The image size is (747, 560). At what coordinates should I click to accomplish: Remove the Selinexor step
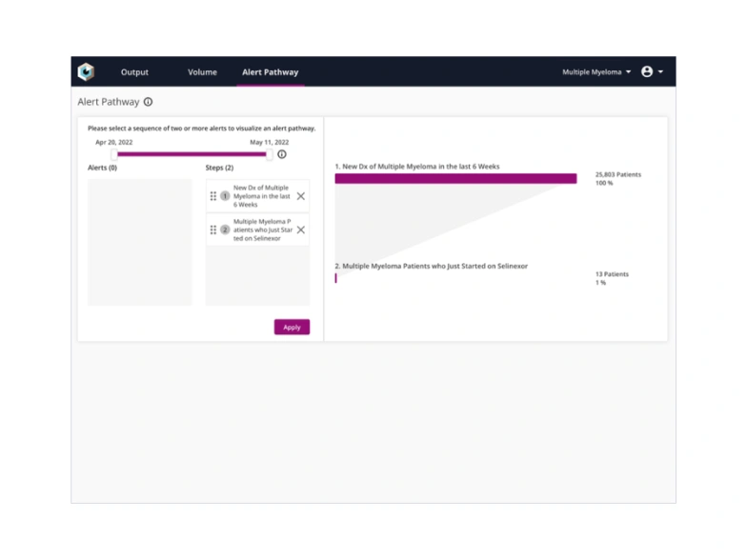pyautogui.click(x=301, y=230)
